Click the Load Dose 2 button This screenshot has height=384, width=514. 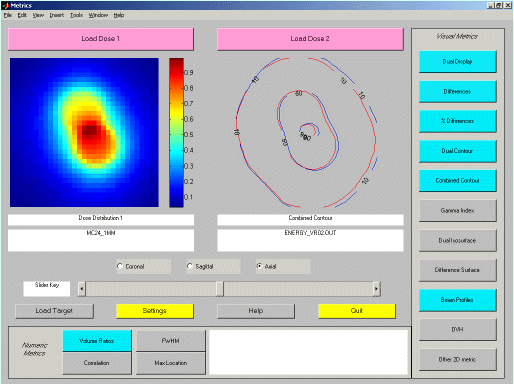(x=310, y=39)
